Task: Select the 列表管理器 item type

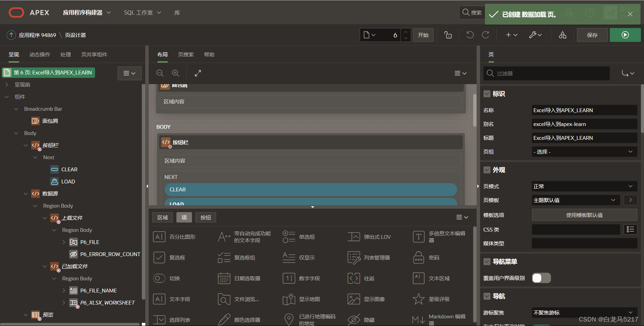Action: 369,257
